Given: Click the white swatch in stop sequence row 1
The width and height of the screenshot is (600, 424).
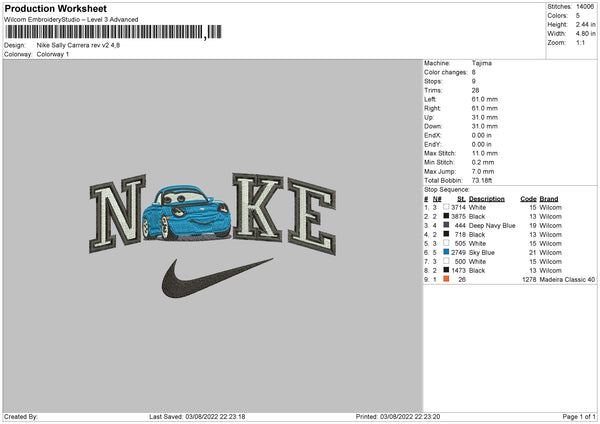Looking at the screenshot, I should pos(446,207).
